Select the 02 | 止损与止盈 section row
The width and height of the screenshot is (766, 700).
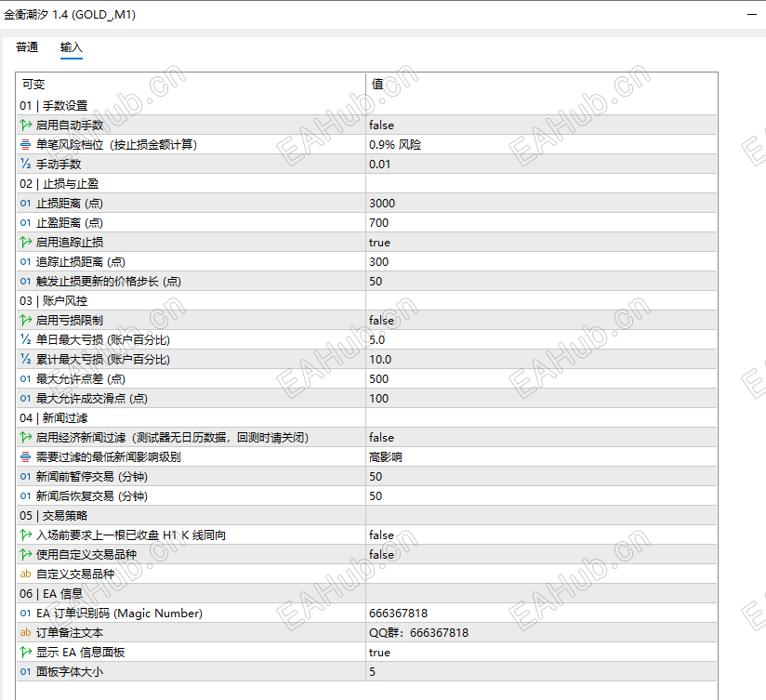point(366,184)
